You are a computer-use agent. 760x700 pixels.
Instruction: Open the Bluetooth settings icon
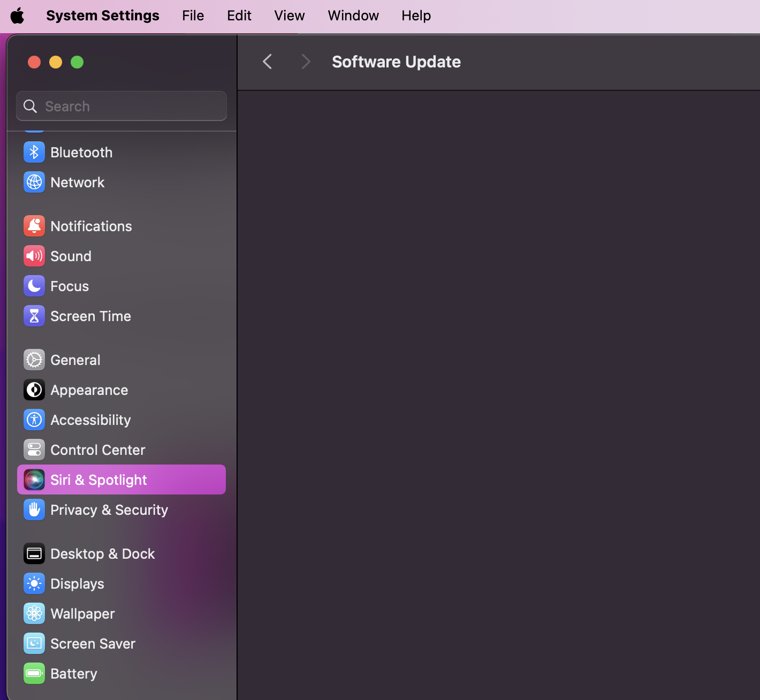click(34, 153)
